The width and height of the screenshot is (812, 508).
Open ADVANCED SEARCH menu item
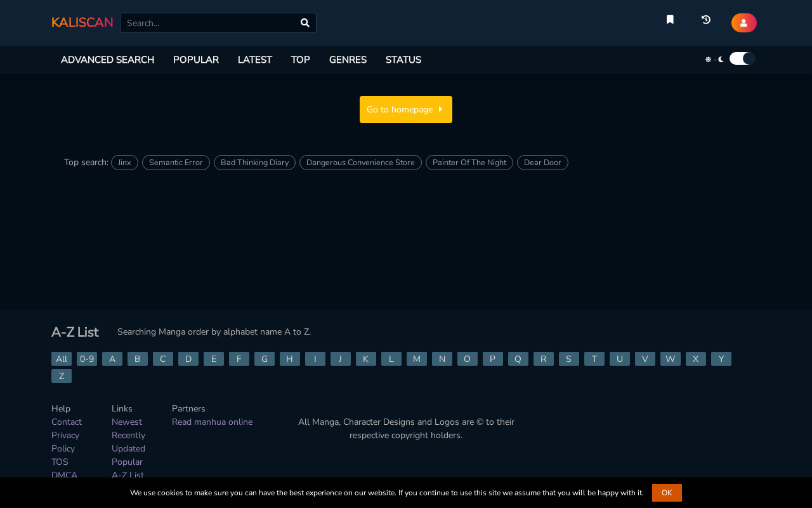click(107, 60)
